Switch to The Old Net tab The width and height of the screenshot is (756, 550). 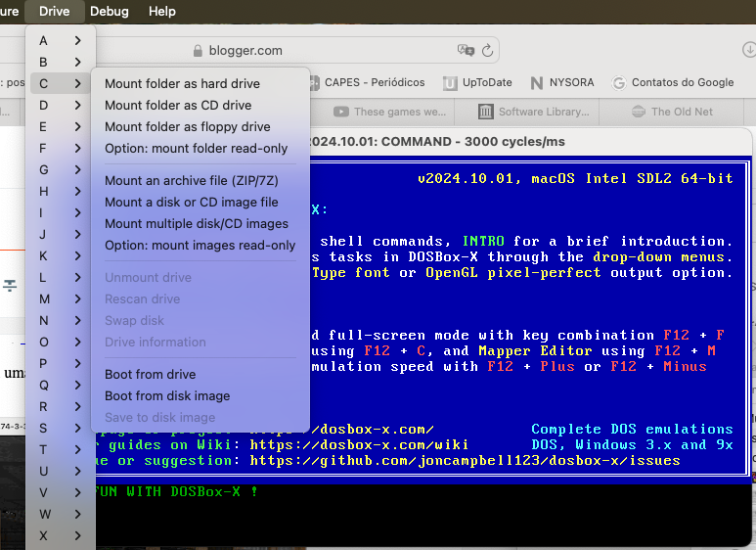pyautogui.click(x=681, y=112)
